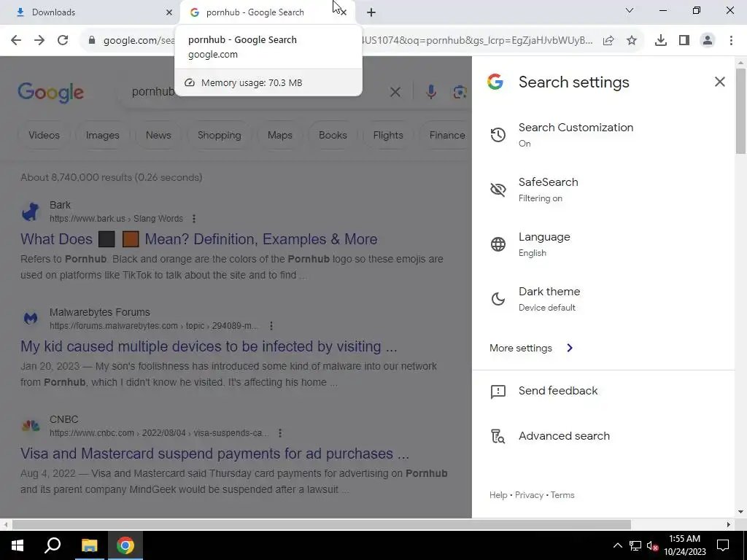Bookmark this tab with star icon
The width and height of the screenshot is (747, 560).
(632, 41)
